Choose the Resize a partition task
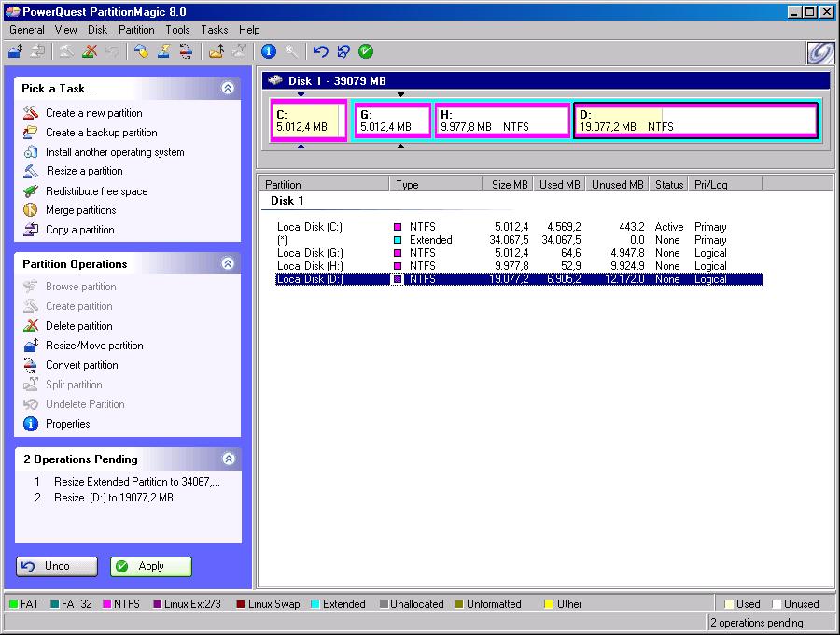 (x=85, y=171)
